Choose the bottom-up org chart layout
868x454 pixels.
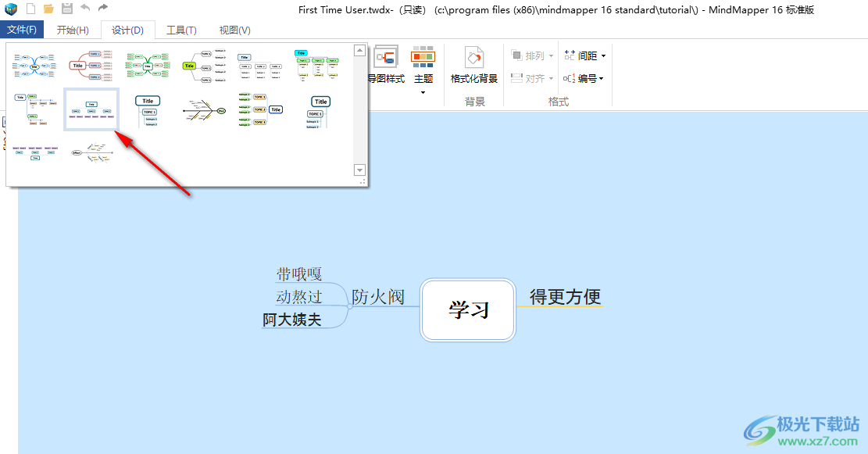34,153
